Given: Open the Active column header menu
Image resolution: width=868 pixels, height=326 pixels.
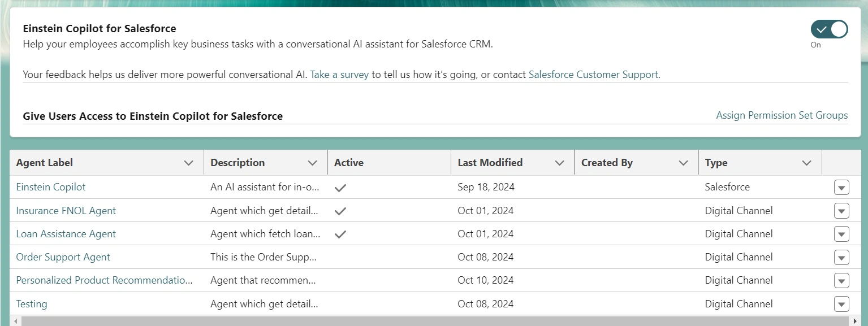Looking at the screenshot, I should click(437, 163).
